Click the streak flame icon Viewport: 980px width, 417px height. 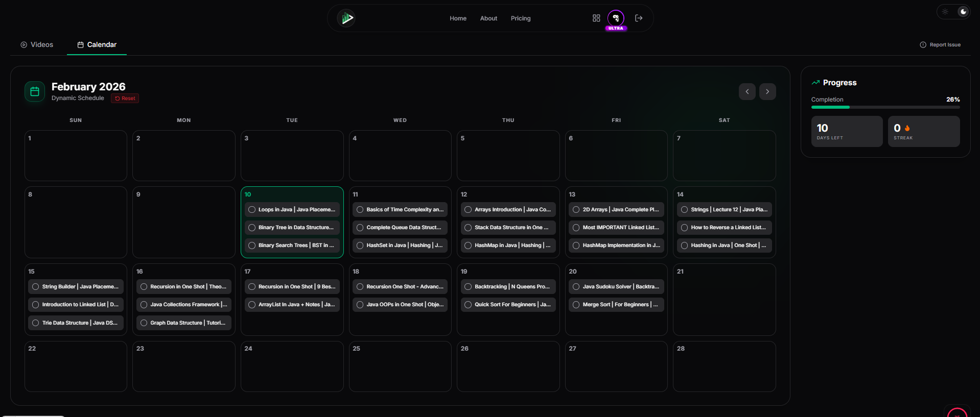(907, 128)
